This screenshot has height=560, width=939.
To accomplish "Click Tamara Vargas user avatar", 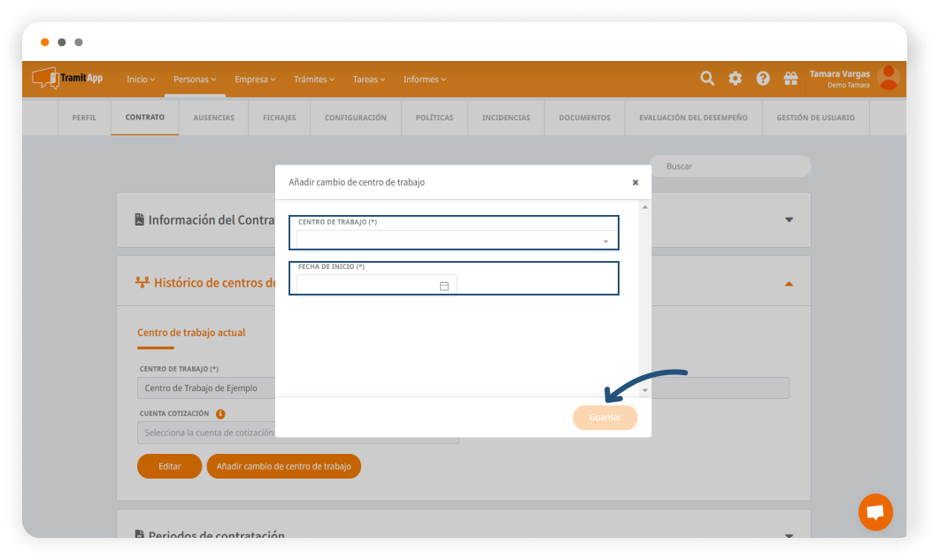I will tap(888, 78).
